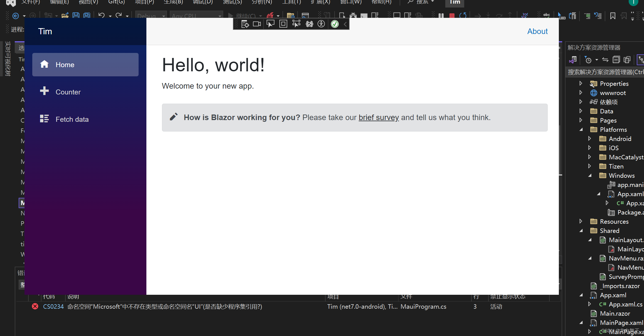Click the brief survey hyperlink
This screenshot has height=336, width=644.
(378, 117)
